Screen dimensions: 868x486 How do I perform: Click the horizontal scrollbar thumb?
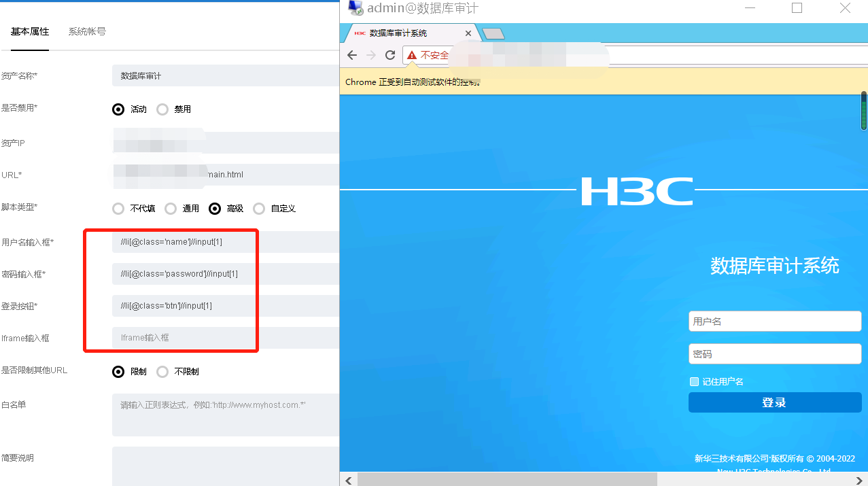click(x=507, y=480)
